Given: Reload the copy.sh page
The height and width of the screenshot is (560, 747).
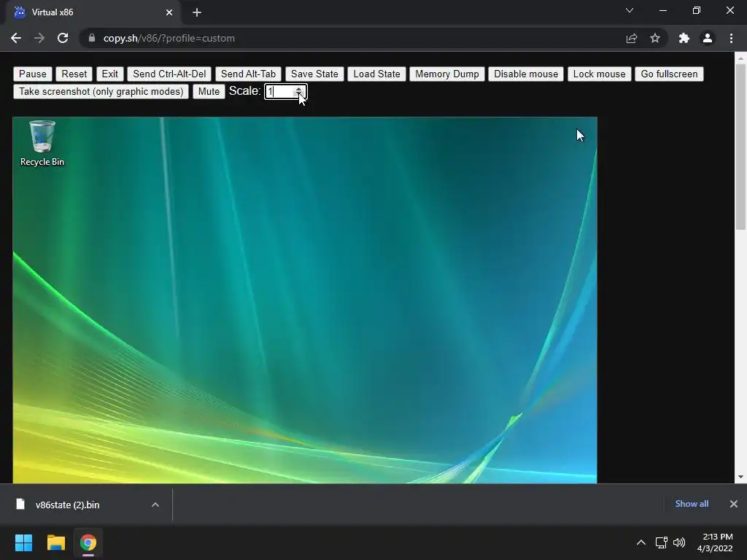Looking at the screenshot, I should point(63,38).
